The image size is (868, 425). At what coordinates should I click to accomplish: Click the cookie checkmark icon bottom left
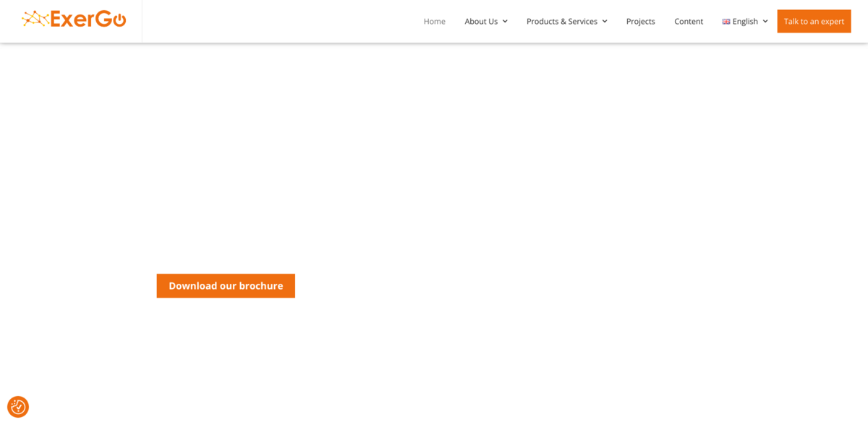18,407
